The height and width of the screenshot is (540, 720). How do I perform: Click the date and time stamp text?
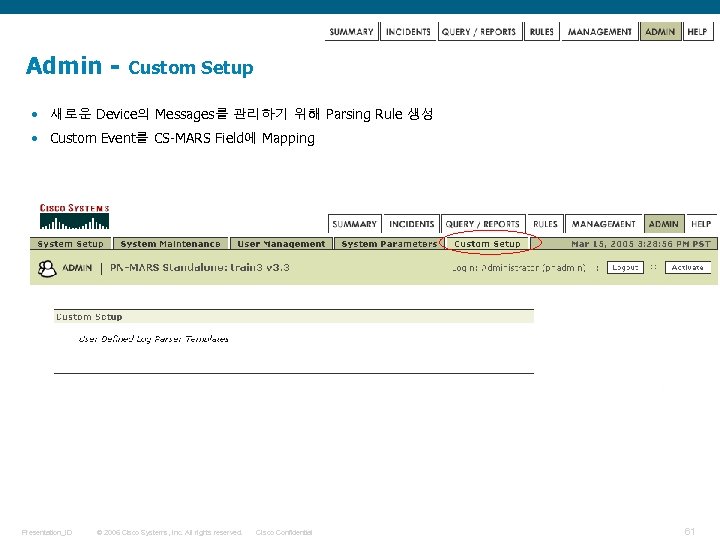[641, 244]
